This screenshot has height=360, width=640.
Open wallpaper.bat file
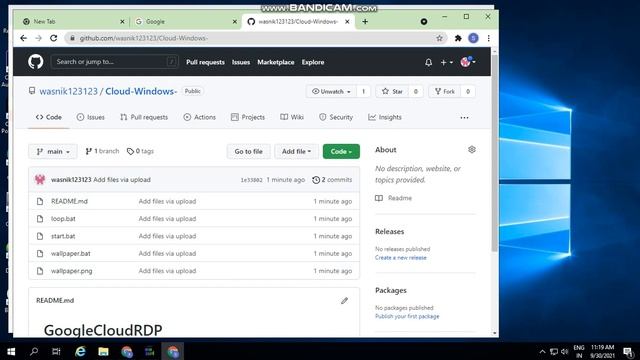click(x=71, y=253)
